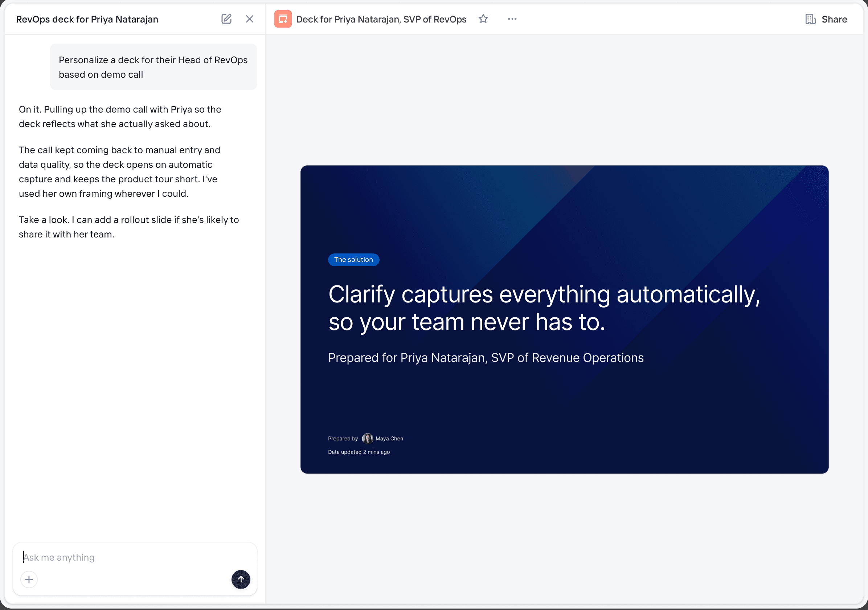Click 'Prepared for Priya Natarajan' subtitle text

[486, 358]
